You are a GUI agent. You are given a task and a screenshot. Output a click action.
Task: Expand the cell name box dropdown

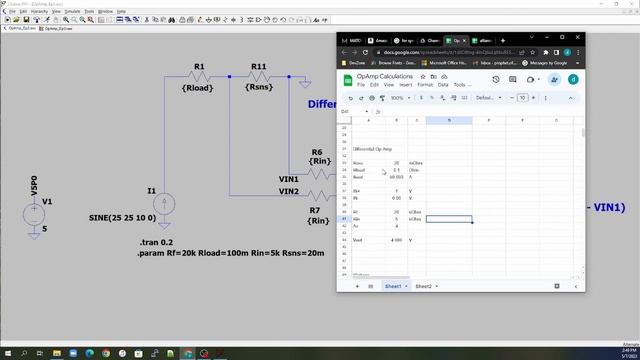[367, 111]
